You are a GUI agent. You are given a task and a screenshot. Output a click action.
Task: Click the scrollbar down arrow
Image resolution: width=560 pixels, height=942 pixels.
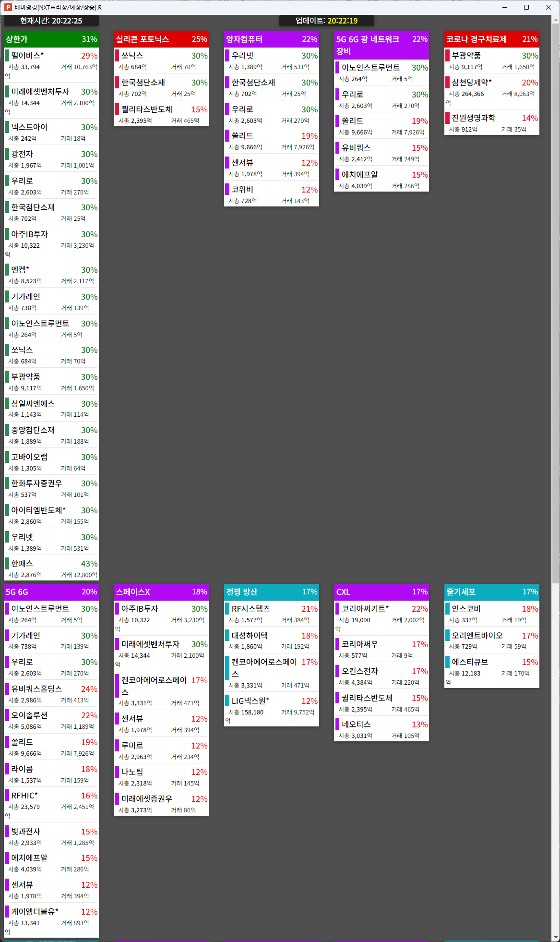point(556,937)
